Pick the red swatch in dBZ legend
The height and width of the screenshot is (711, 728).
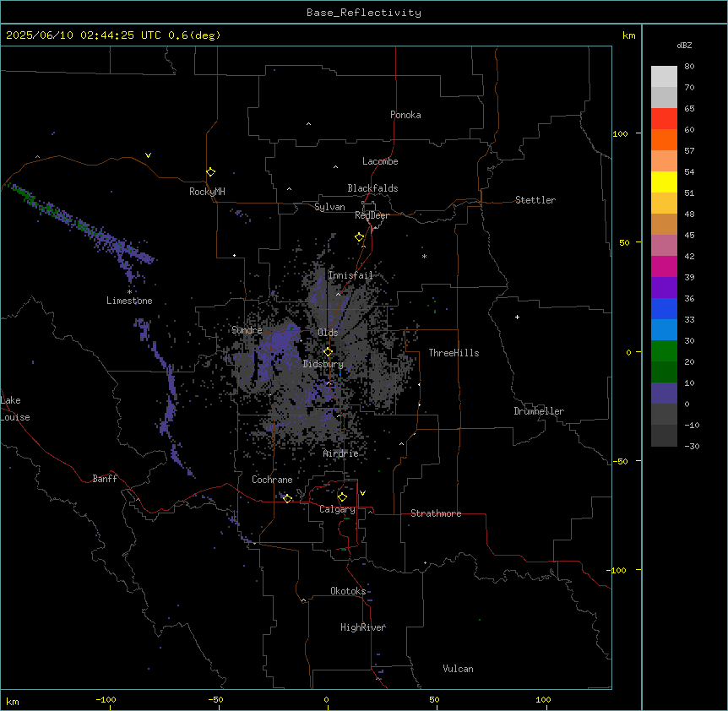point(664,118)
